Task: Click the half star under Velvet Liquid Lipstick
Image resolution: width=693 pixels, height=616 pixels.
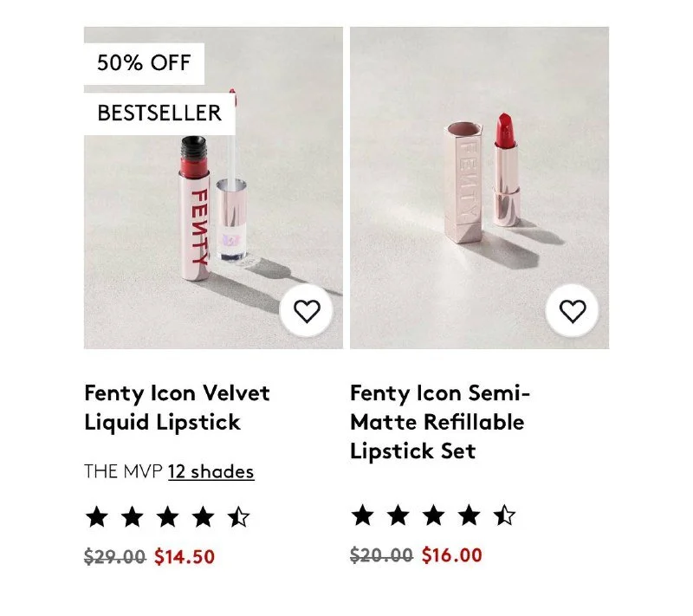Action: (239, 517)
